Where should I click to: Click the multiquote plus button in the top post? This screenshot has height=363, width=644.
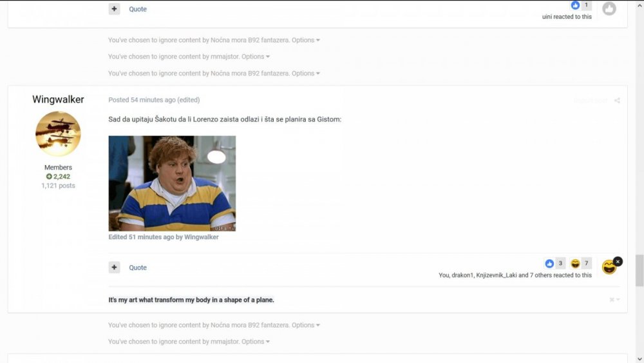point(114,8)
